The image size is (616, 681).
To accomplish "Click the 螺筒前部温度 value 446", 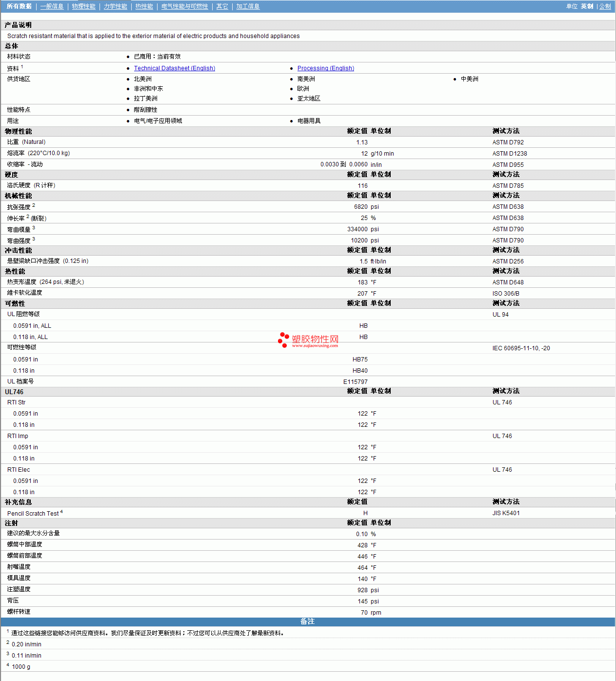I will [363, 557].
